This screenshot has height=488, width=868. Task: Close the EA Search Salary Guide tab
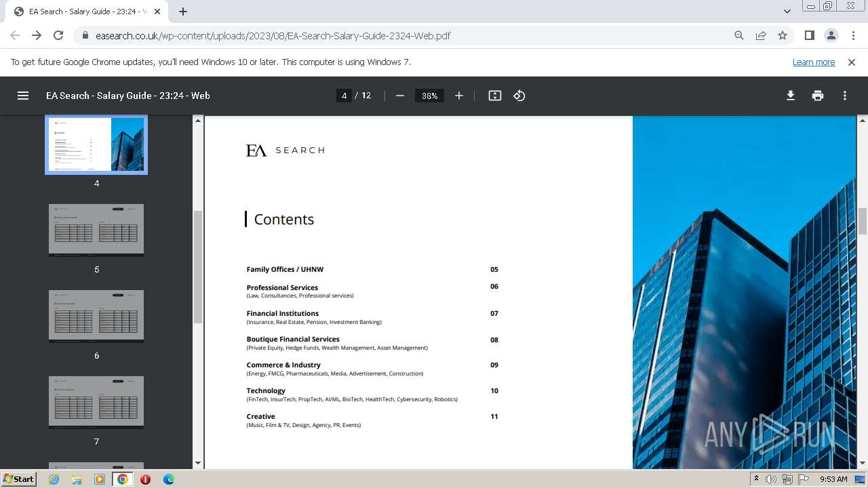point(157,12)
